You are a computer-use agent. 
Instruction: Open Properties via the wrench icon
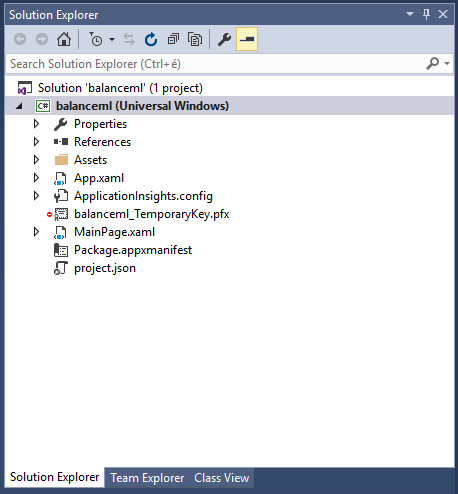point(224,39)
